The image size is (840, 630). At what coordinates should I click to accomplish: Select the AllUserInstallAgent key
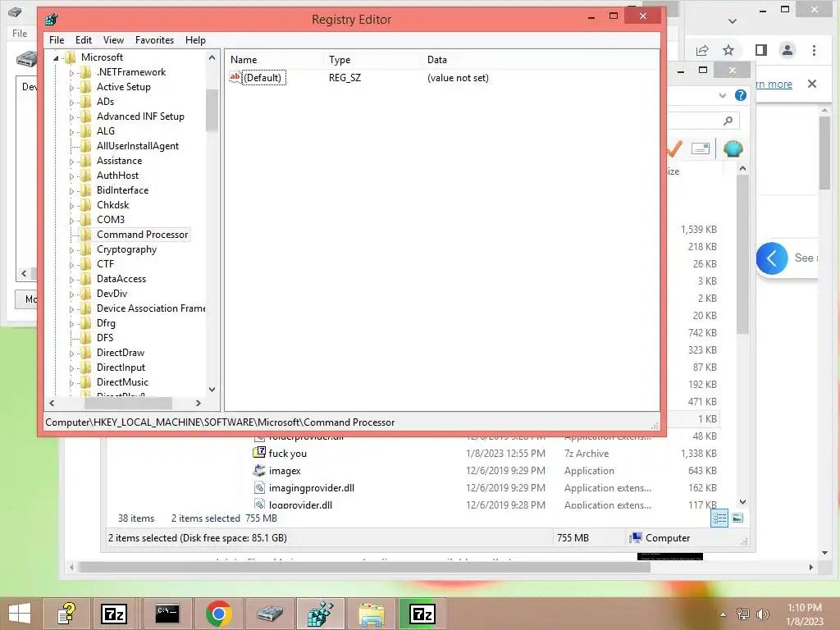[x=138, y=146]
